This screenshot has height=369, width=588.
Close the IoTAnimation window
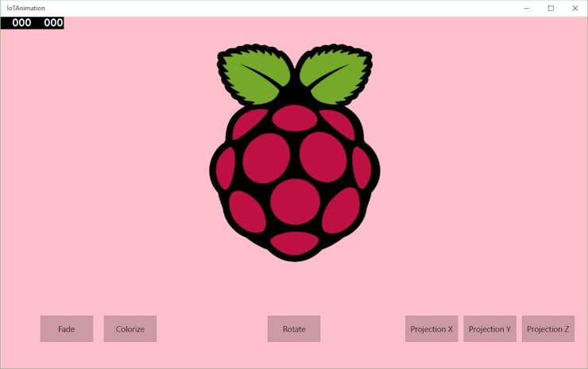[574, 8]
